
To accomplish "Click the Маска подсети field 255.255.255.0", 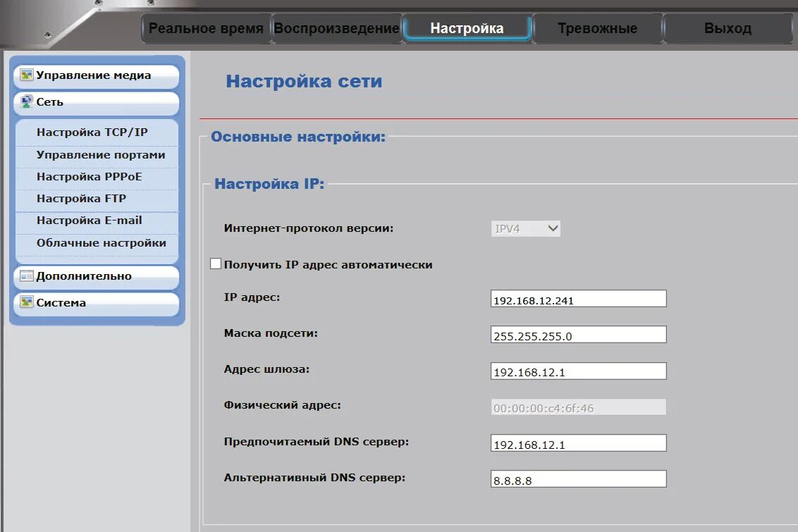I will click(x=579, y=335).
